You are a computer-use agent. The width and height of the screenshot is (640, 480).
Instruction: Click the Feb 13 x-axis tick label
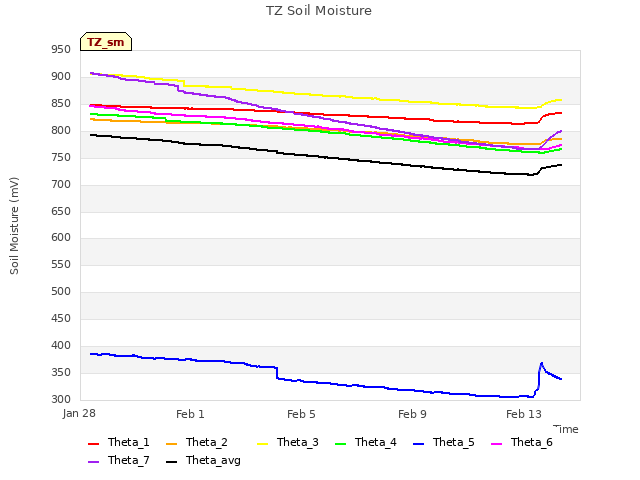coord(524,414)
